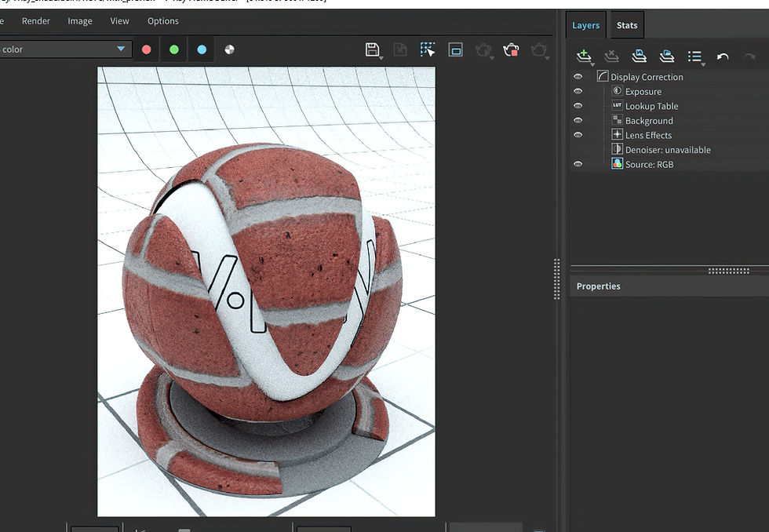
Task: Enable the red channel display
Action: 146,49
